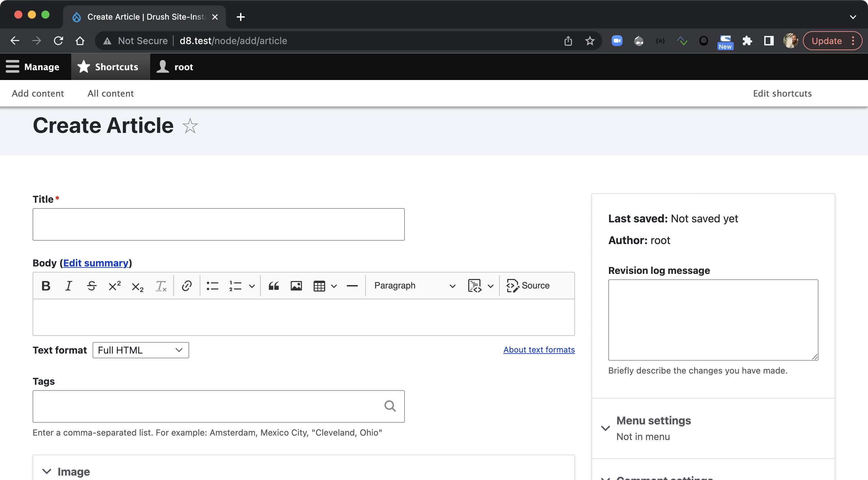Click the Edit summary link

point(96,263)
